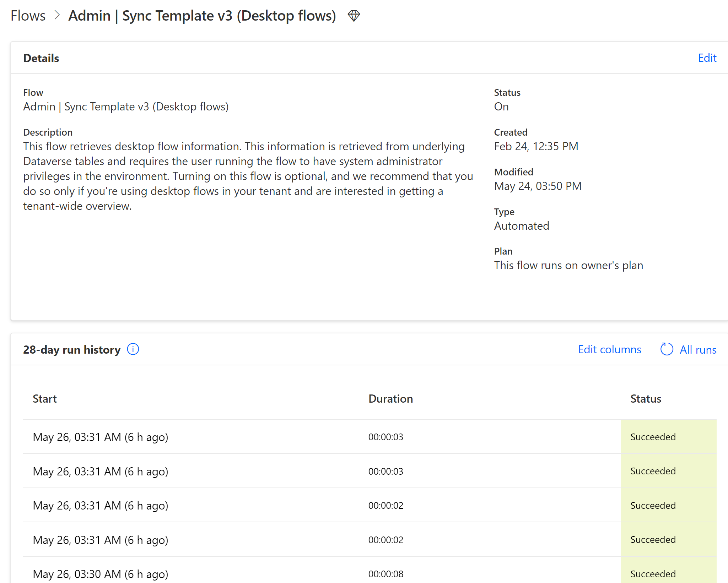Edit the flow details
The image size is (728, 583).
(707, 58)
